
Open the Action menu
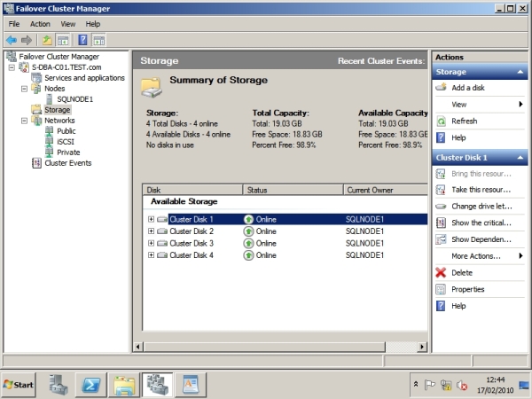(x=40, y=24)
